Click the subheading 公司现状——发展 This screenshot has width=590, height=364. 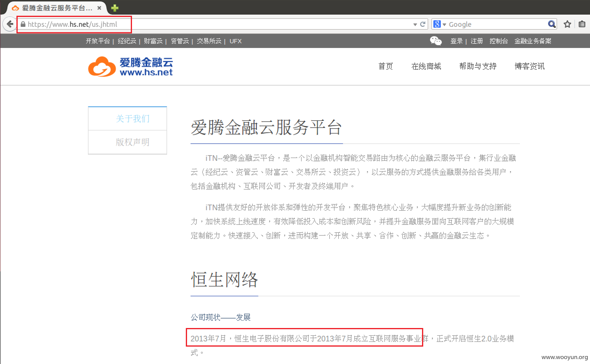click(x=221, y=317)
